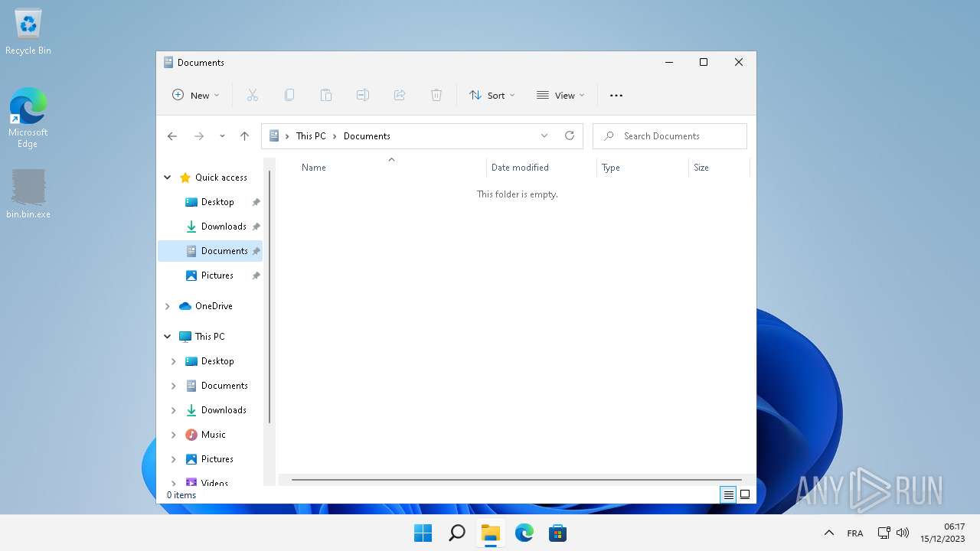Switch to large thumbnails view icon

tap(745, 494)
